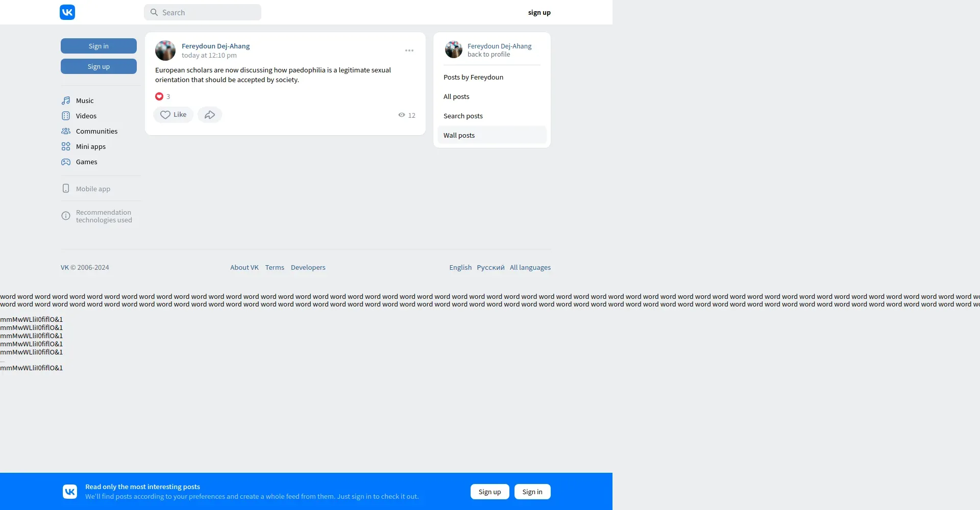The width and height of the screenshot is (980, 510).
Task: Open 'Recommendation technologies used' link text
Action: pos(104,216)
